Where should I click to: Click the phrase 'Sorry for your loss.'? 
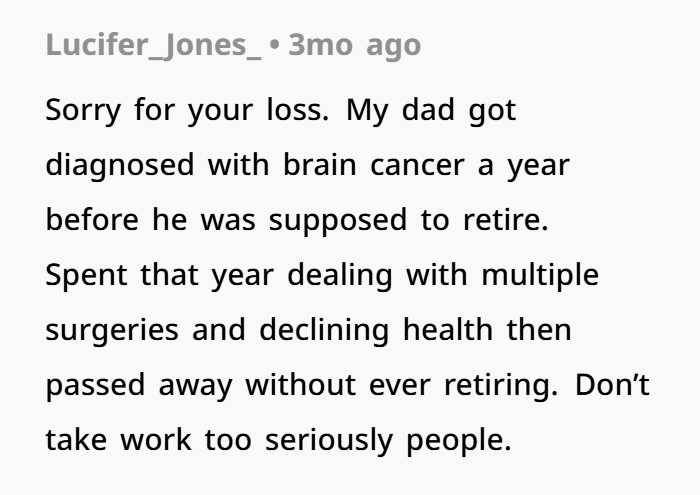click(x=187, y=111)
